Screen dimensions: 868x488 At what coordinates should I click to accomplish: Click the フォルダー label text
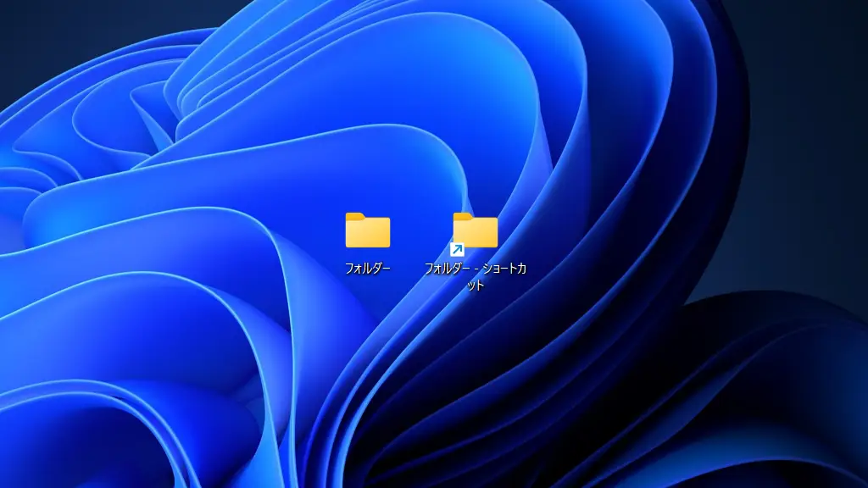click(367, 265)
